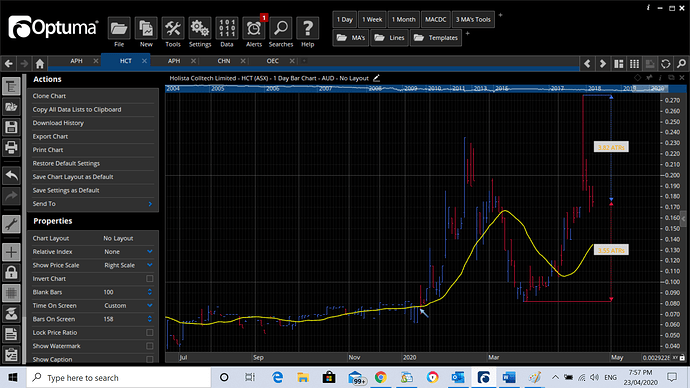Click the MACDC button

(x=436, y=19)
